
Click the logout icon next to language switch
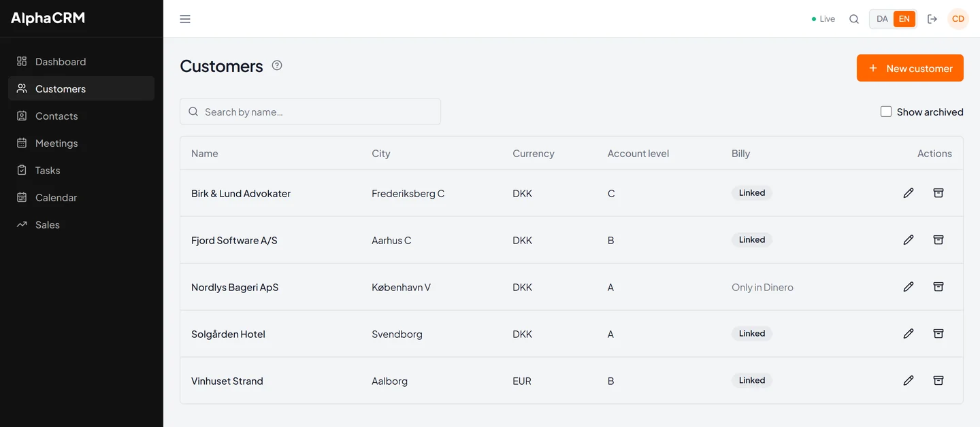pyautogui.click(x=932, y=19)
